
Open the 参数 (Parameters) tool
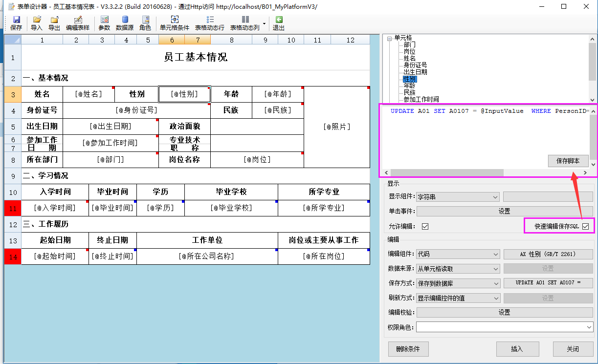point(104,23)
